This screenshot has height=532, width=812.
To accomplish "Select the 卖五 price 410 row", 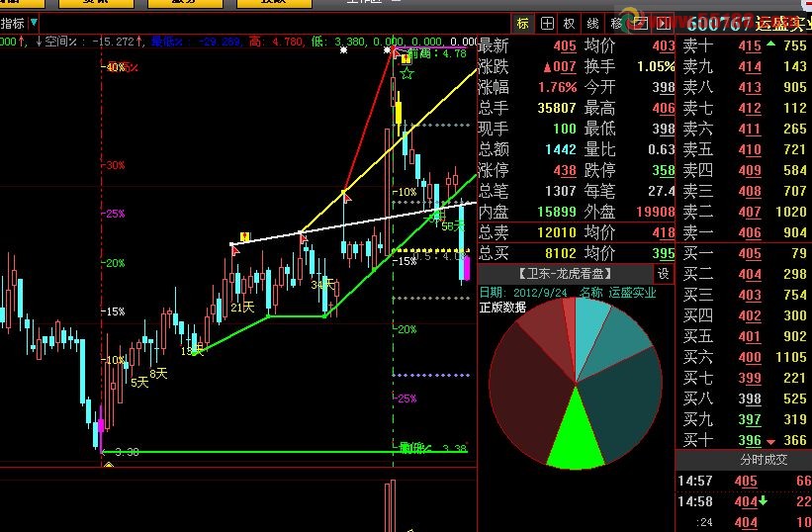I will pos(744,149).
